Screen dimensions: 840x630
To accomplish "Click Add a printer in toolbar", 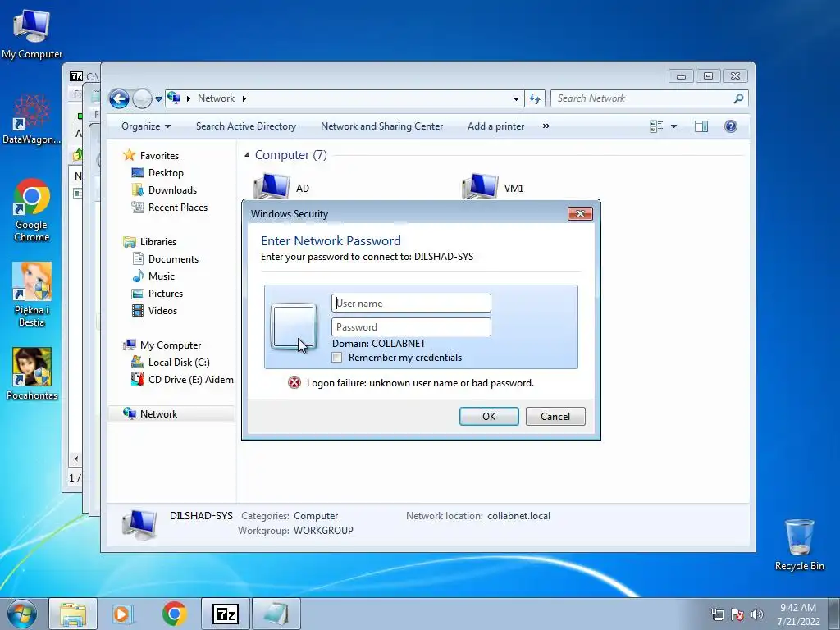I will [x=495, y=126].
